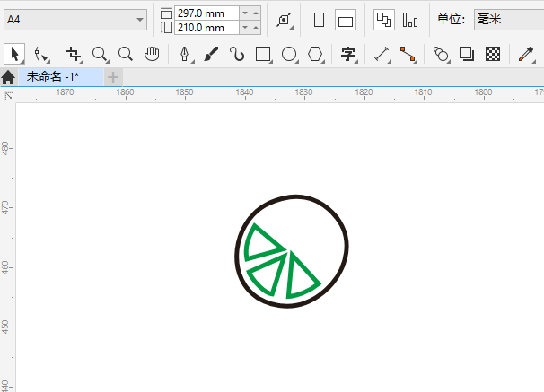Select the Pan hand tool
Screen dimensions: 544x392
click(x=152, y=54)
